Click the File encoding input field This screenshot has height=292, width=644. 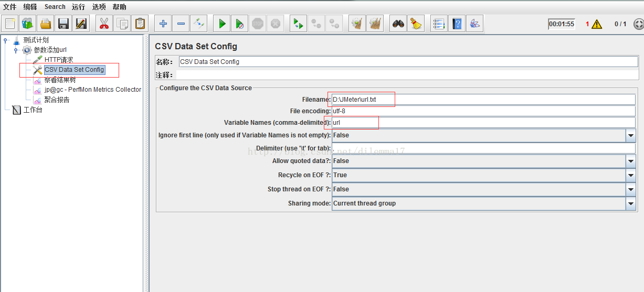click(x=483, y=111)
